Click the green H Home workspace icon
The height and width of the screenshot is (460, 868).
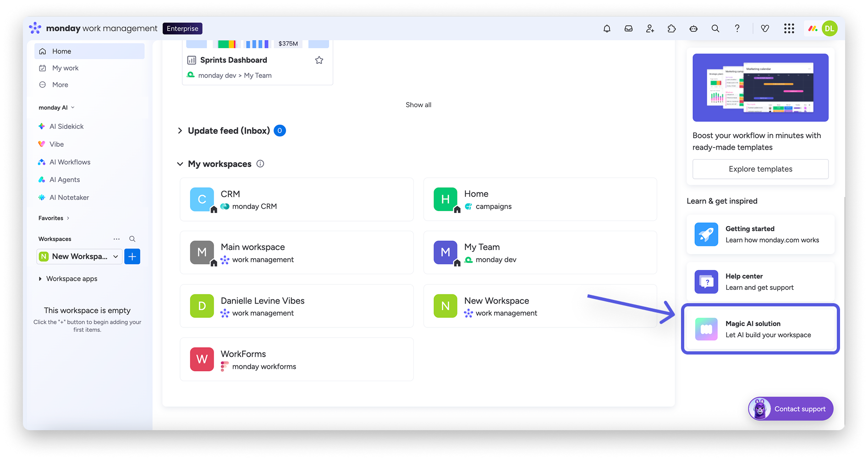(x=445, y=200)
